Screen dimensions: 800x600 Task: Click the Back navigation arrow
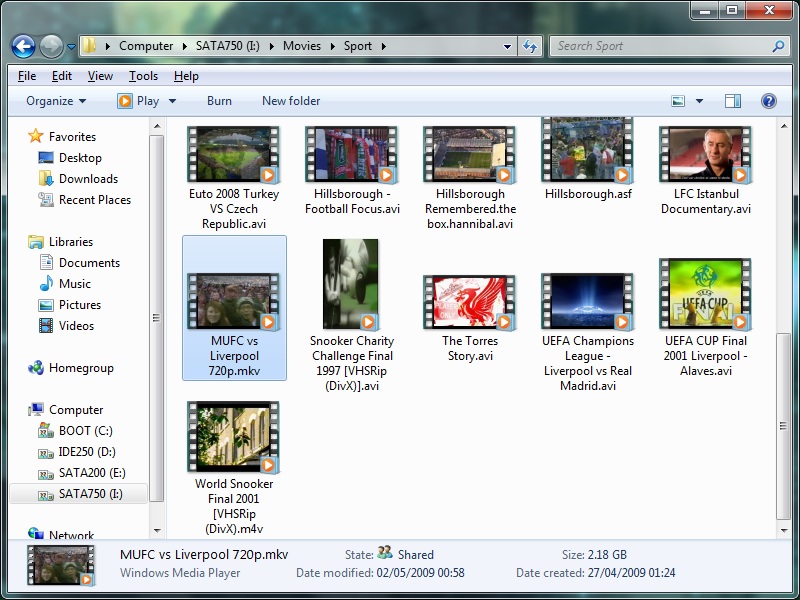click(x=23, y=46)
